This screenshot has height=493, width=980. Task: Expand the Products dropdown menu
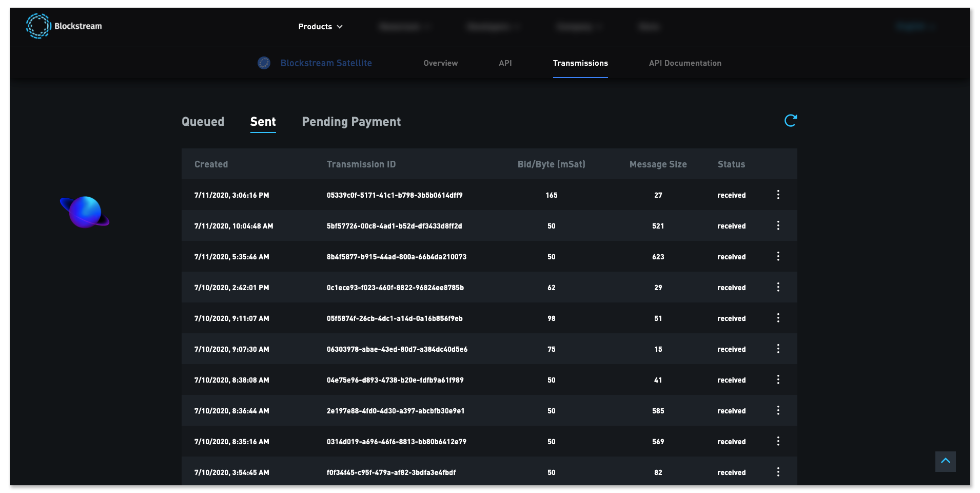(320, 27)
